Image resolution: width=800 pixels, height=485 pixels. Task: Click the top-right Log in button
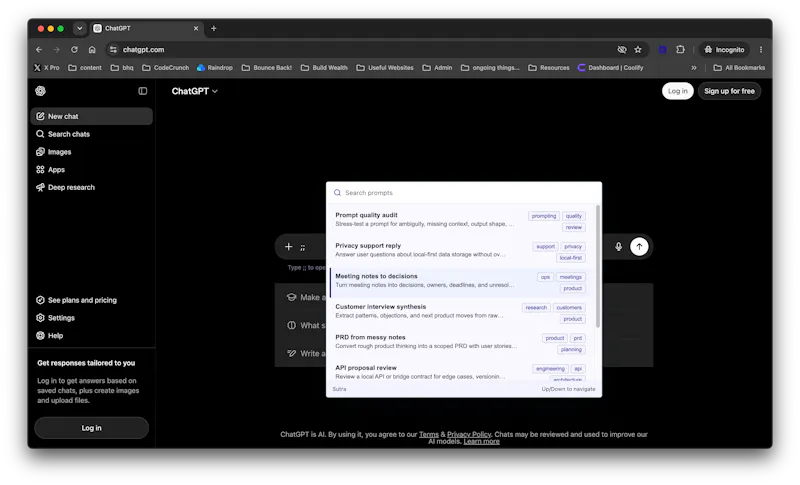click(x=678, y=91)
